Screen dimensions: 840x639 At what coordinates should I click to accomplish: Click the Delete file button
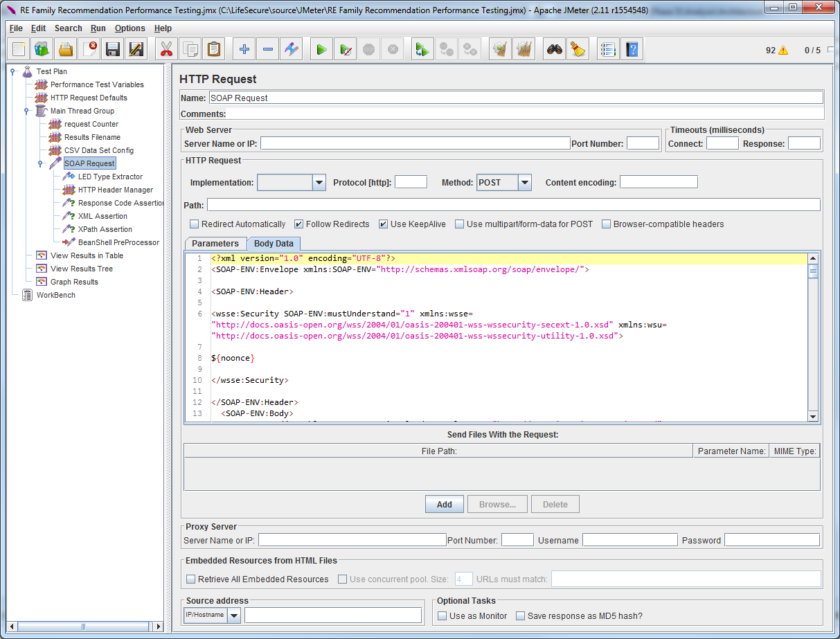tap(555, 503)
